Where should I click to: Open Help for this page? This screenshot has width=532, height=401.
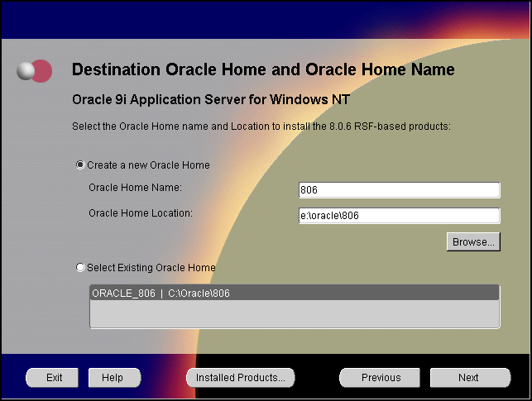click(115, 378)
